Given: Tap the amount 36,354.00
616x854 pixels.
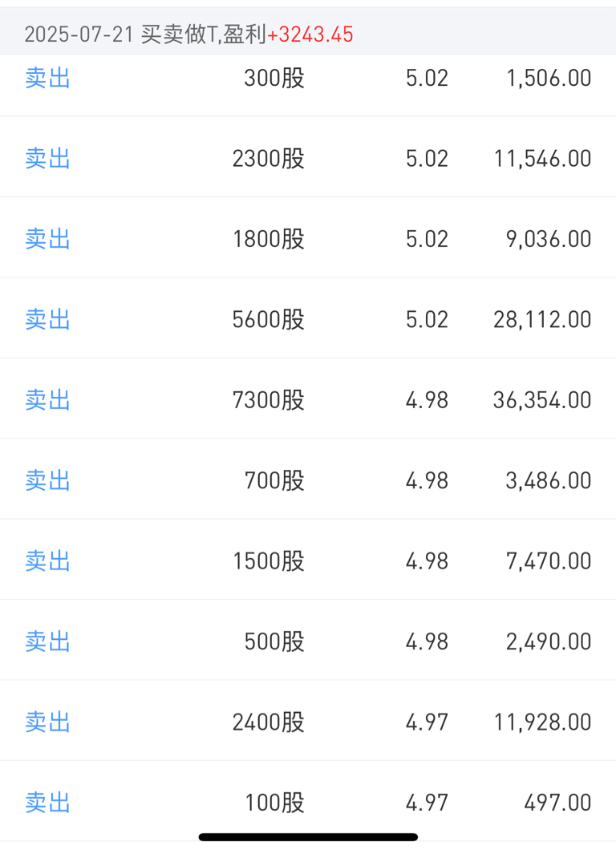Looking at the screenshot, I should coord(542,400).
